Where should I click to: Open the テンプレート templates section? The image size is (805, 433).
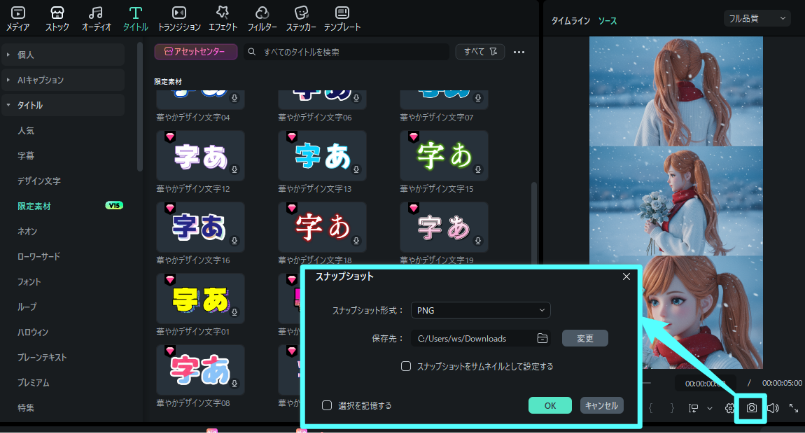pos(342,18)
